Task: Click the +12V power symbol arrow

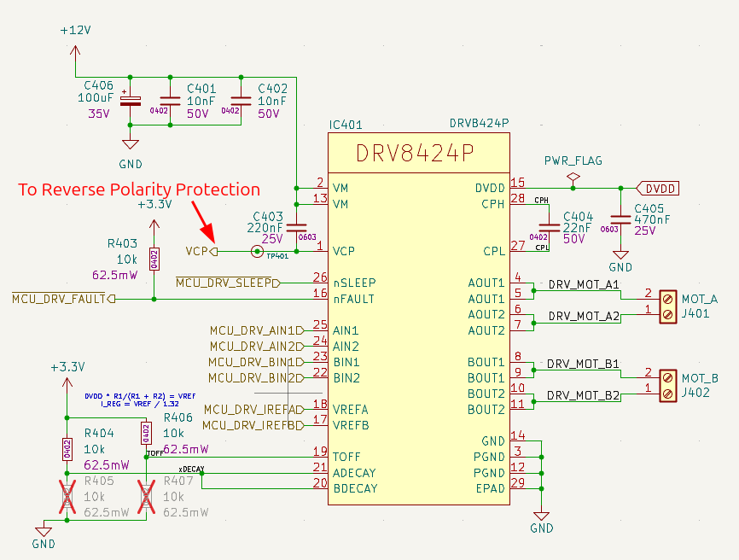Action: pyautogui.click(x=75, y=52)
